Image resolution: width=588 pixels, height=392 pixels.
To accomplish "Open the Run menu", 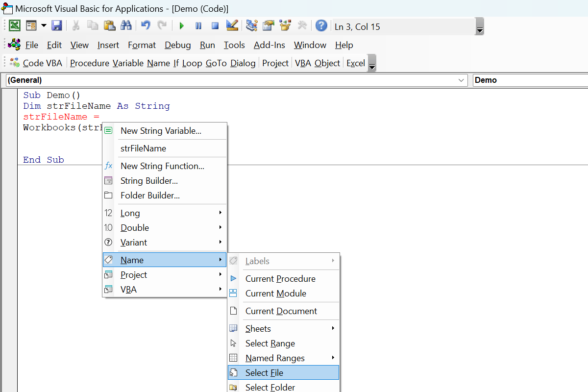I will click(207, 45).
